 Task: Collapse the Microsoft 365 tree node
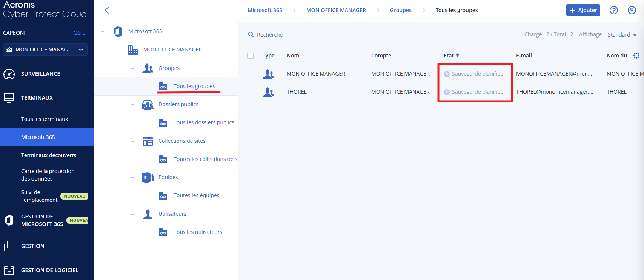click(x=103, y=32)
